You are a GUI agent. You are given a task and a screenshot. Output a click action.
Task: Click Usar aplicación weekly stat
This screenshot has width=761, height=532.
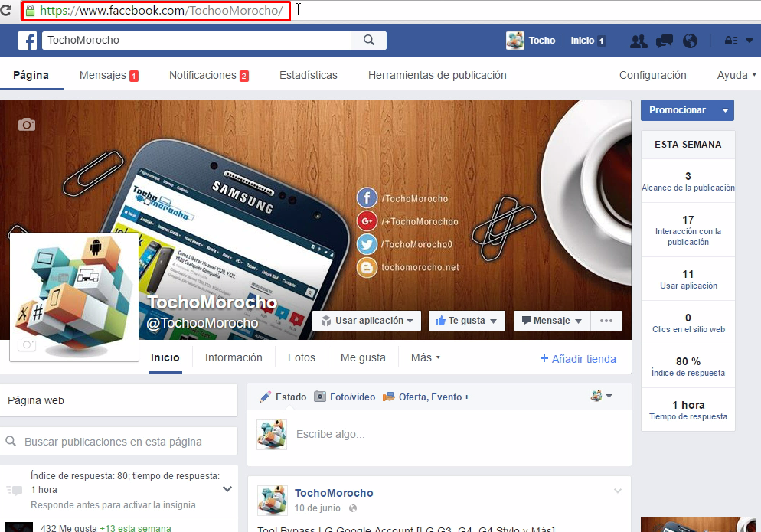(688, 279)
